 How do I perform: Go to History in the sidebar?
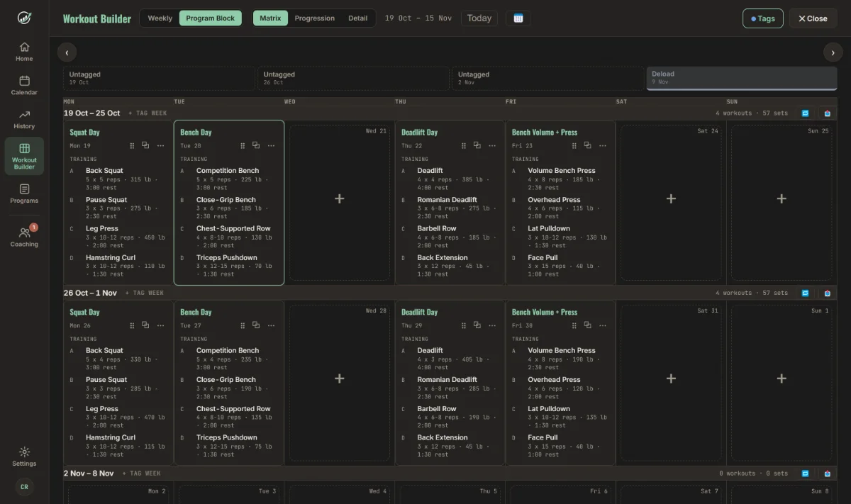[24, 119]
